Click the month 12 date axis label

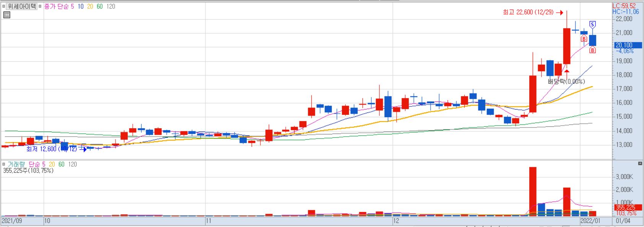[396, 221]
